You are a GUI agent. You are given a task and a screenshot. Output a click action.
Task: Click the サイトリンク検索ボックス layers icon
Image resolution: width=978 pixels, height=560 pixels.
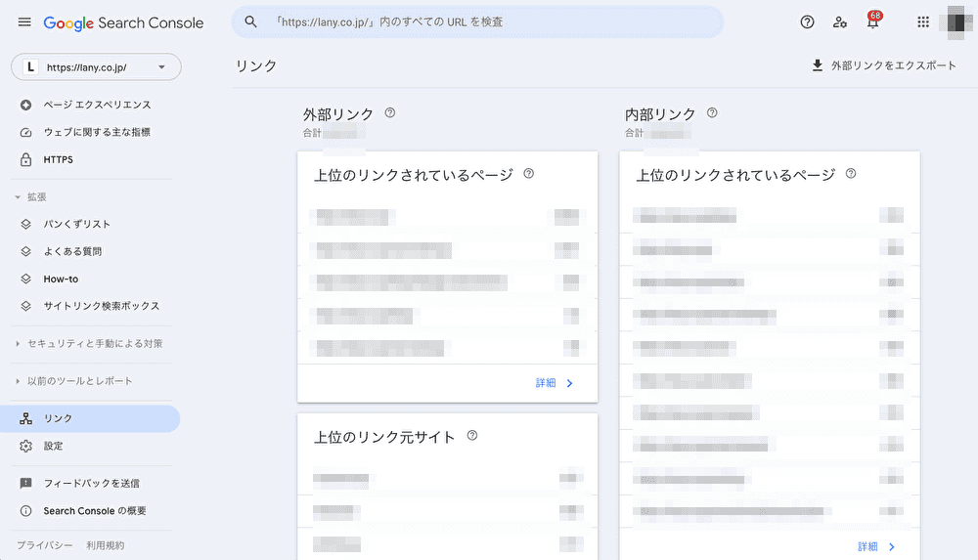pos(25,306)
